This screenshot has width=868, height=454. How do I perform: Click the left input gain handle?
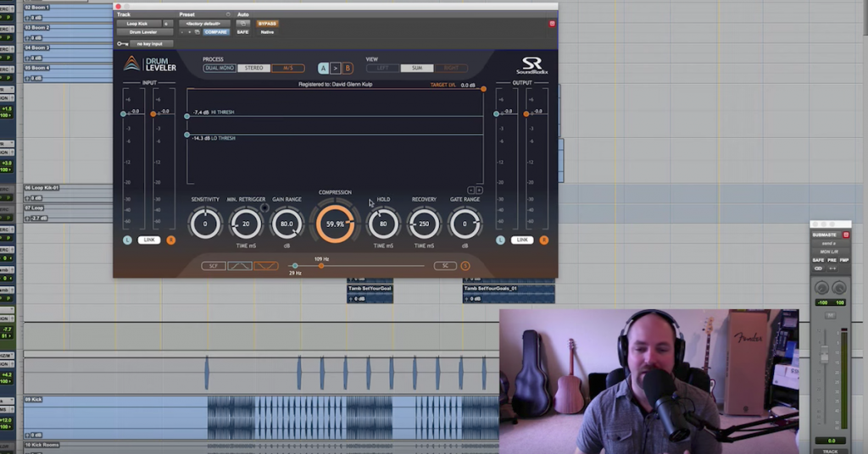[124, 113]
